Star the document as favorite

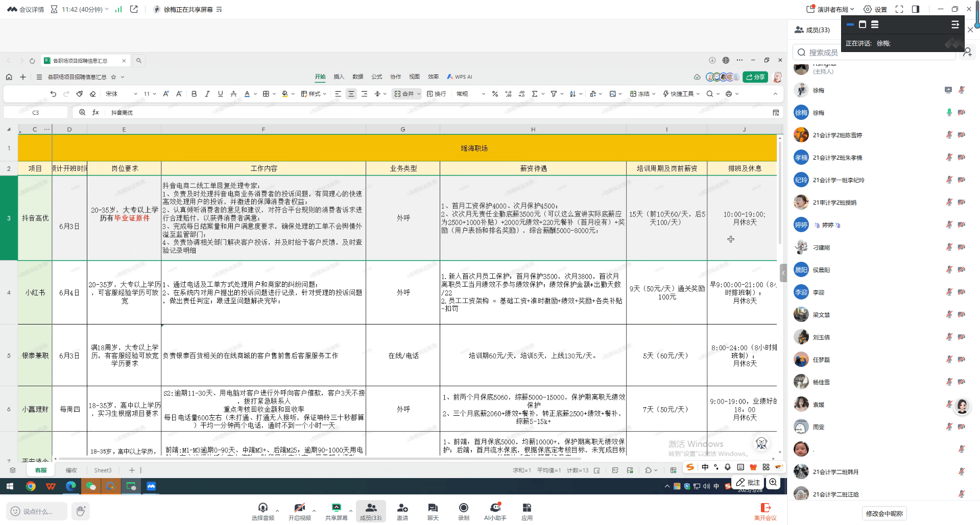pos(113,77)
